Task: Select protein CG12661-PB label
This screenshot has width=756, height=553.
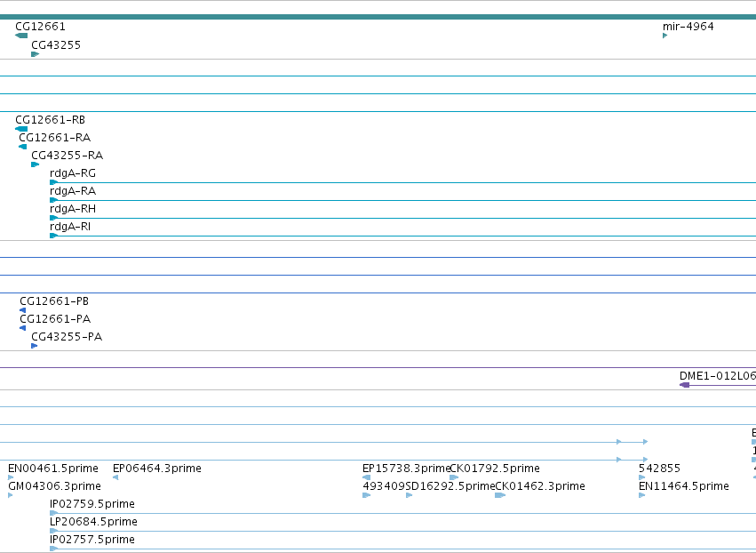Action: [x=54, y=301]
